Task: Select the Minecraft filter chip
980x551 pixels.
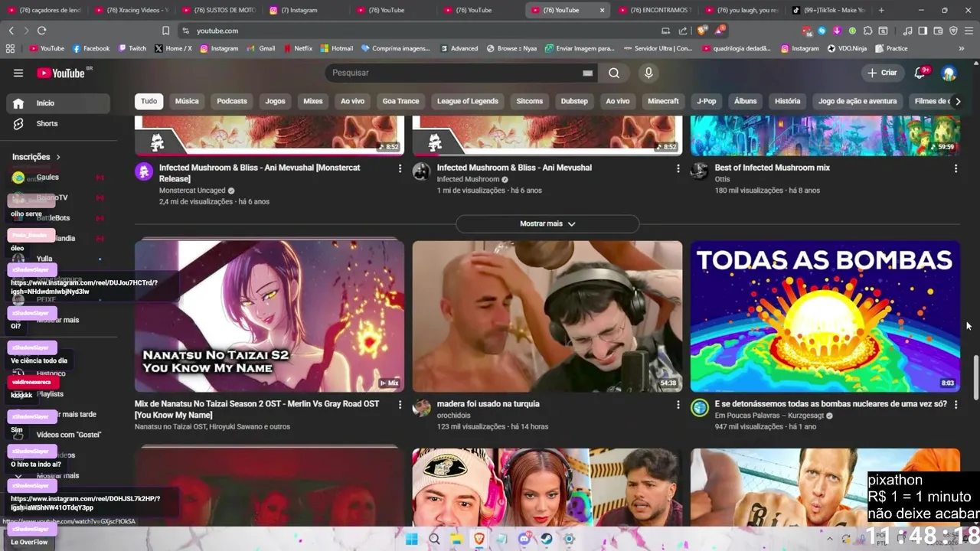Action: 663,101
